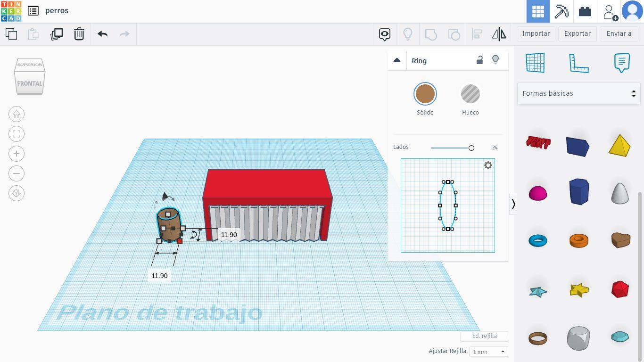The width and height of the screenshot is (644, 362).
Task: Click the Align tool icon
Action: pos(477,34)
